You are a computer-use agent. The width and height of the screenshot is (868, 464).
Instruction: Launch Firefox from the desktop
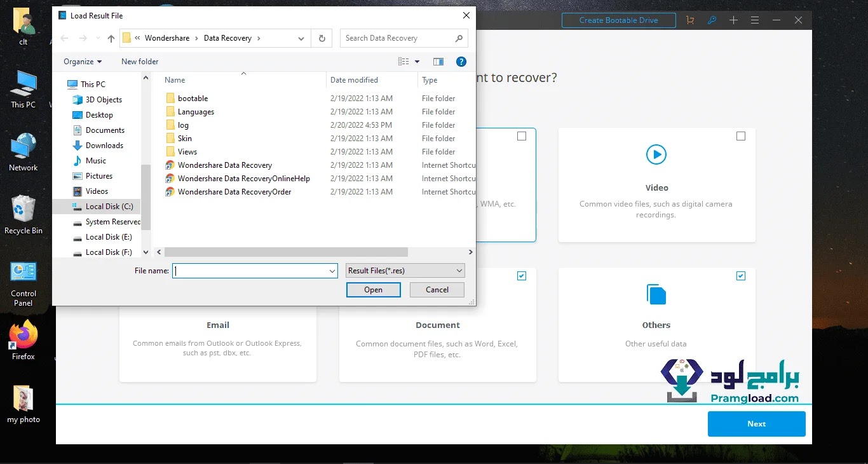pos(24,339)
